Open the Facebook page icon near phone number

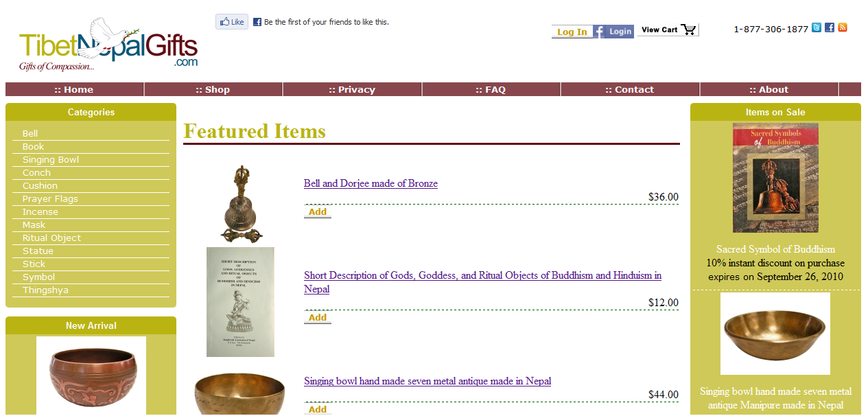830,27
